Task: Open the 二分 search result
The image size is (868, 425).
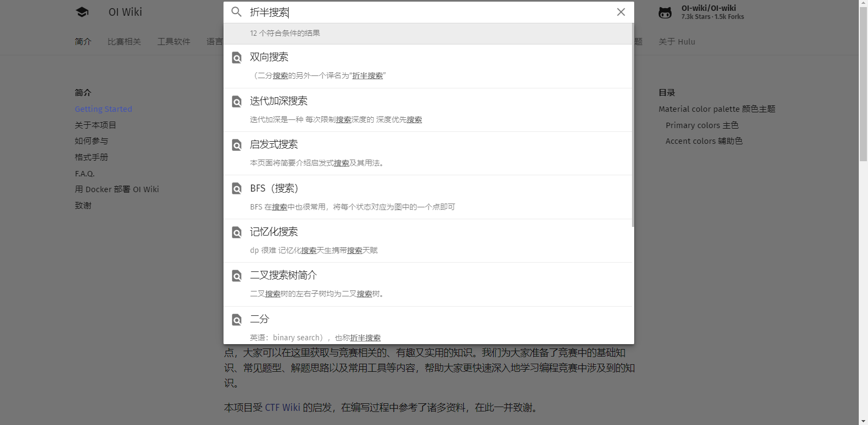Action: (x=428, y=326)
